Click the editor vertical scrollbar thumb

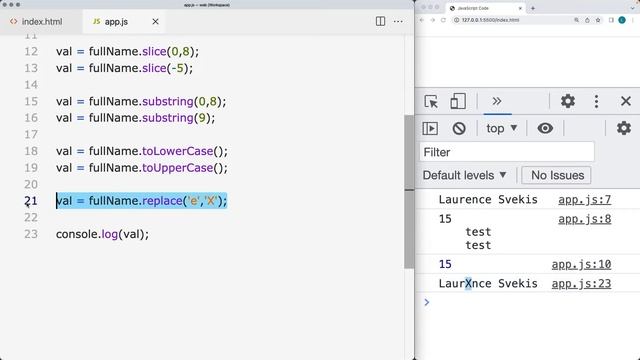pyautogui.click(x=409, y=192)
